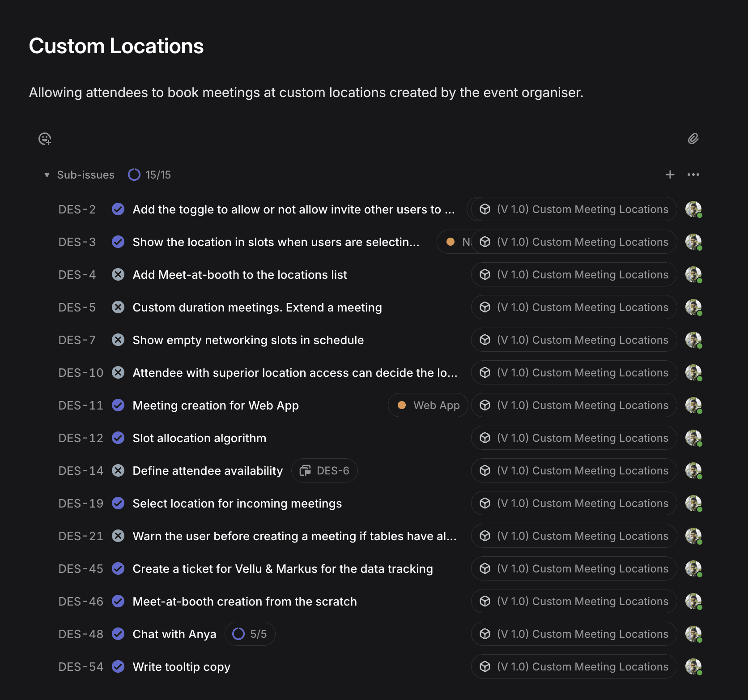748x700 pixels.
Task: Collapse the Sub-issues section triangle
Action: [47, 175]
